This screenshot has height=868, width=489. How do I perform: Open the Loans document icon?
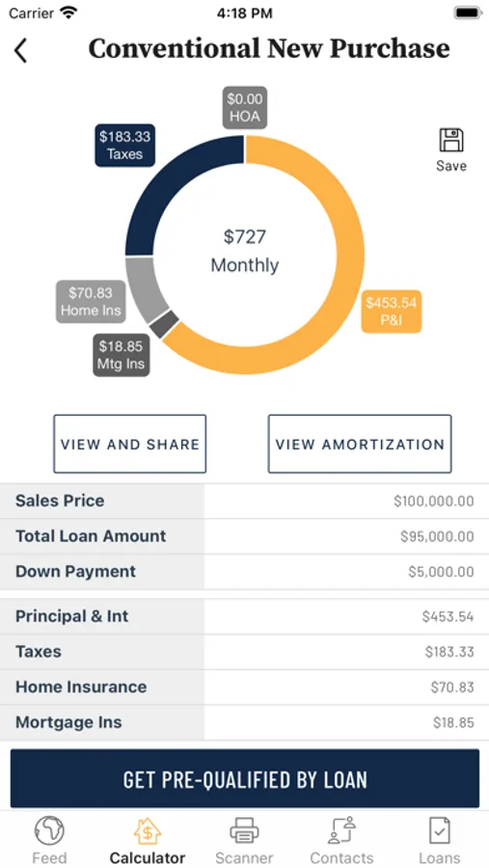pos(440,831)
